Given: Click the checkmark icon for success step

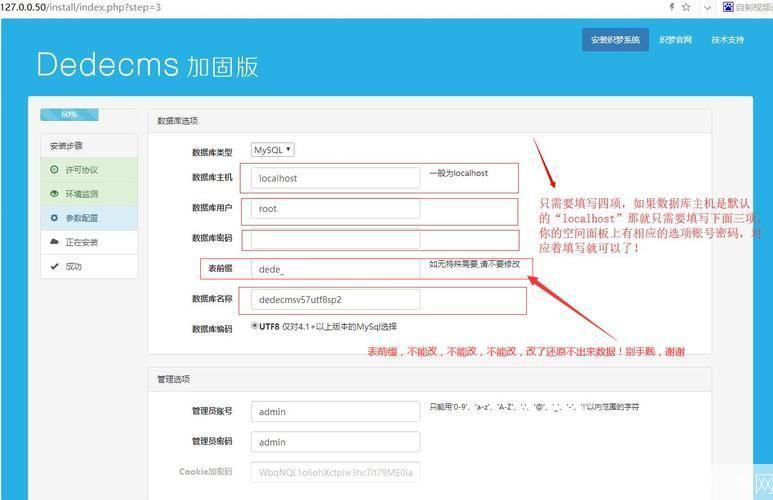Looking at the screenshot, I should tap(54, 266).
